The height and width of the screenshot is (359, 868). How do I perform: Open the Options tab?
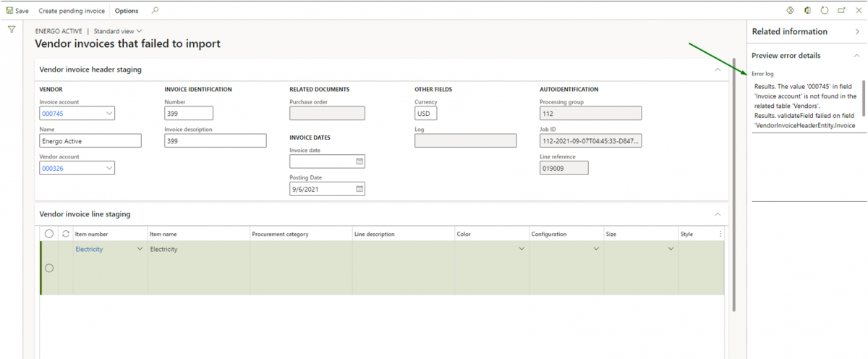127,11
